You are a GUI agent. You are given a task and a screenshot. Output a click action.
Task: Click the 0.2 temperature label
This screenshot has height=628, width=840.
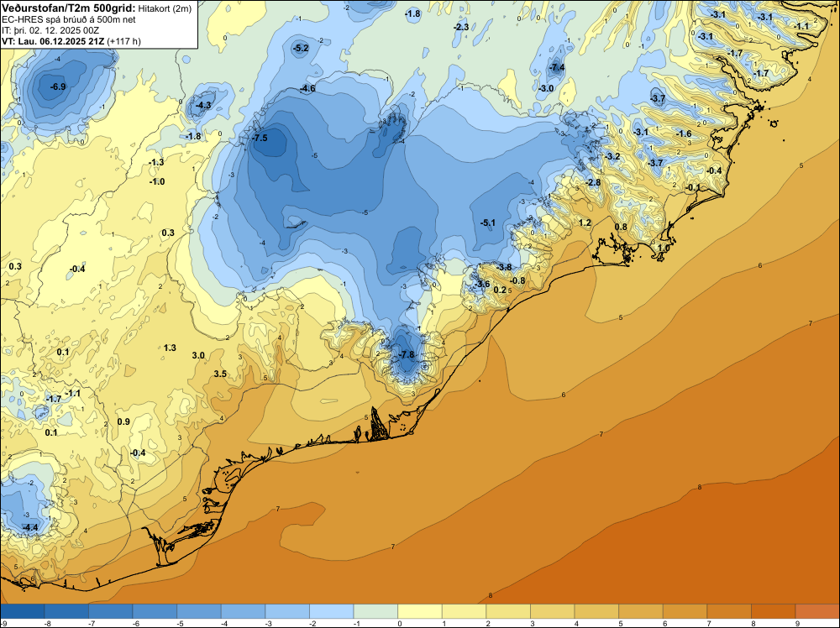500,290
